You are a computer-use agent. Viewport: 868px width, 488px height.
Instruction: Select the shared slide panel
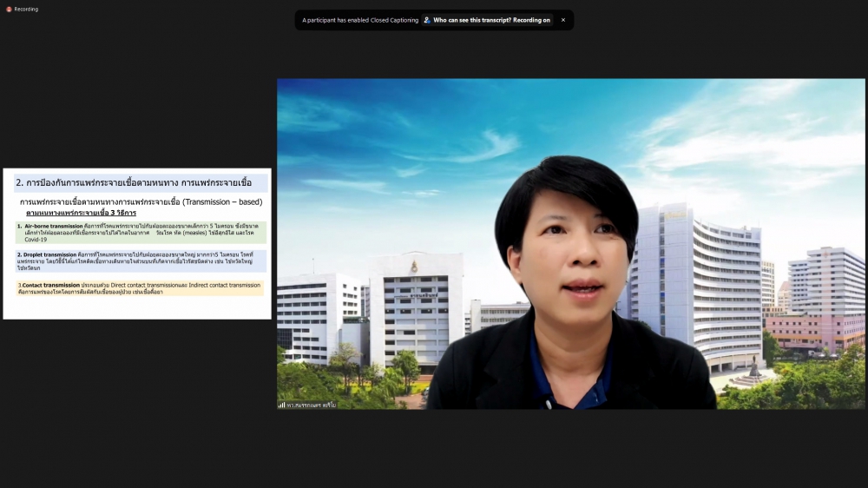click(137, 243)
